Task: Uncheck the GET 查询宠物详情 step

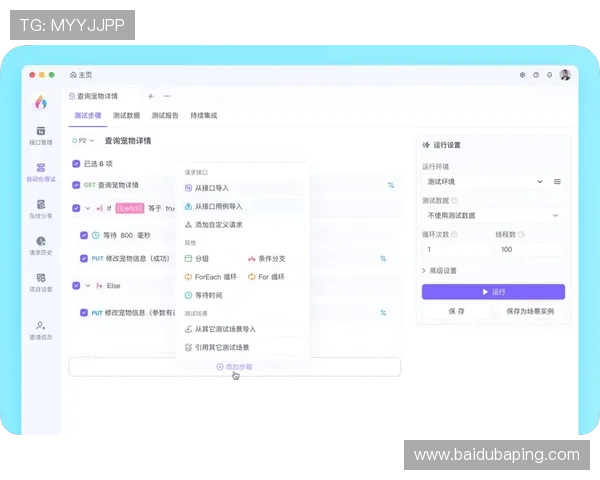Action: [76, 185]
